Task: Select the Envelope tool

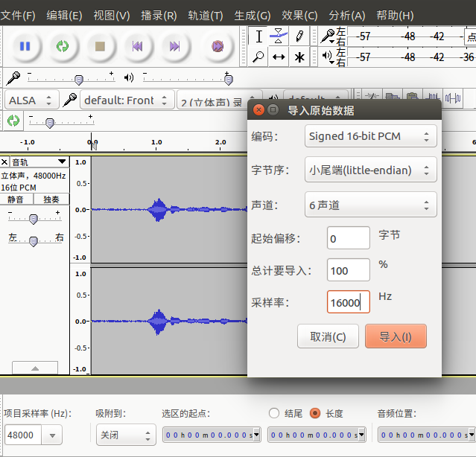Action: [279, 36]
